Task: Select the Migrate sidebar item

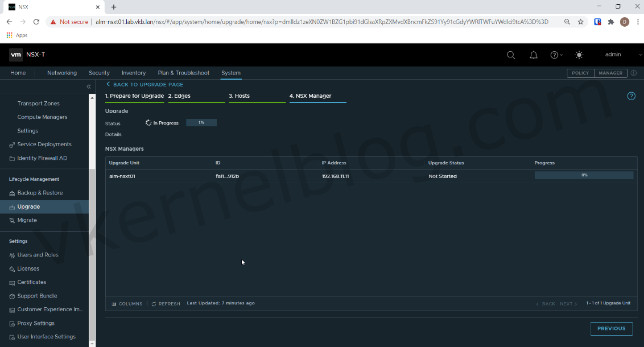Action: 27,220
